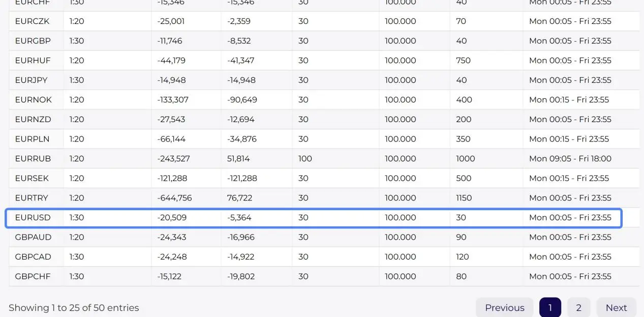Image resolution: width=644 pixels, height=317 pixels.
Task: Open page 2 of the table
Action: [578, 307]
